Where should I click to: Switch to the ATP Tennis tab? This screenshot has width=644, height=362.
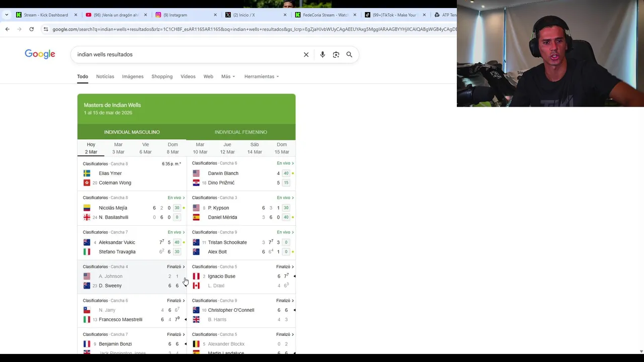tap(444, 15)
